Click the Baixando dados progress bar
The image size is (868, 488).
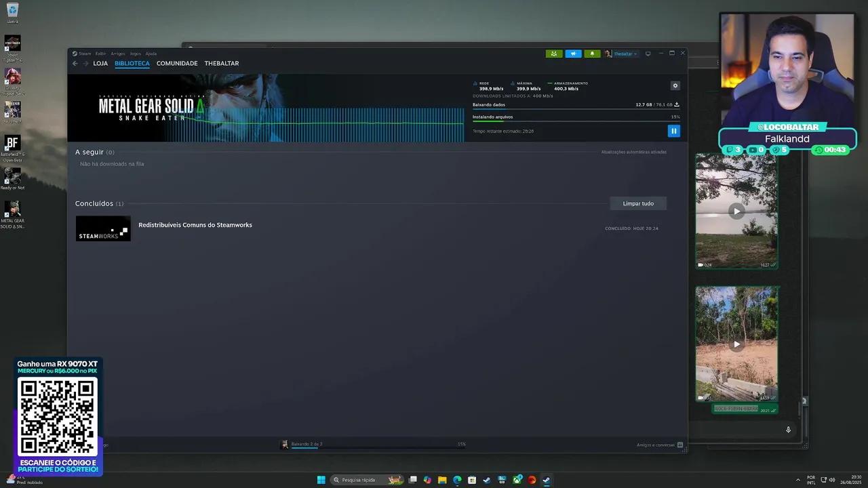576,110
